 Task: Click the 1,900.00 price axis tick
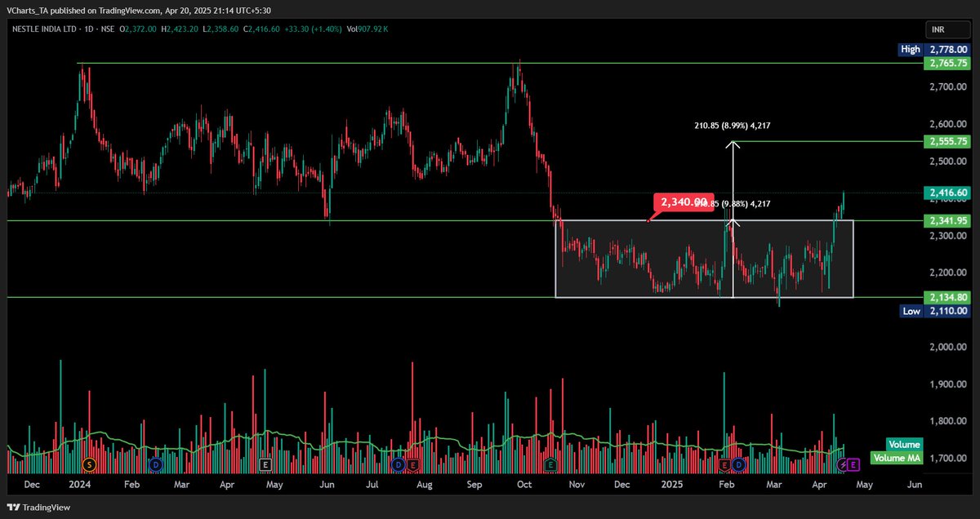tap(947, 384)
